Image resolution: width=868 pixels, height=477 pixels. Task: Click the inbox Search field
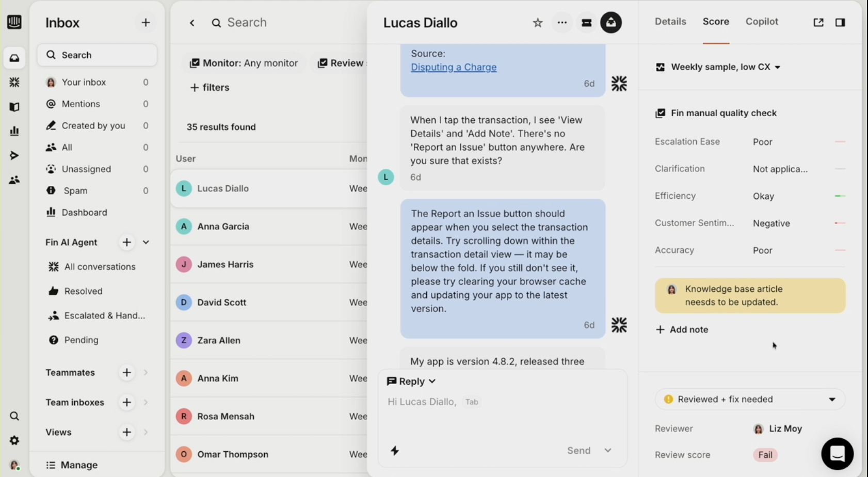[97, 55]
